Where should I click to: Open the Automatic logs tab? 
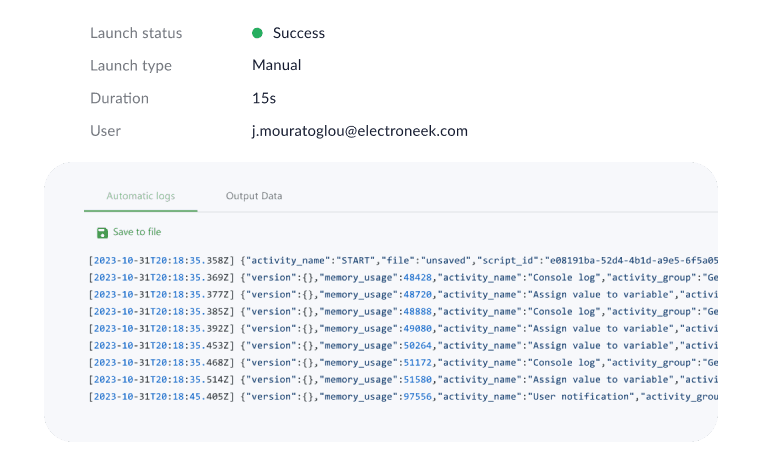(x=141, y=196)
